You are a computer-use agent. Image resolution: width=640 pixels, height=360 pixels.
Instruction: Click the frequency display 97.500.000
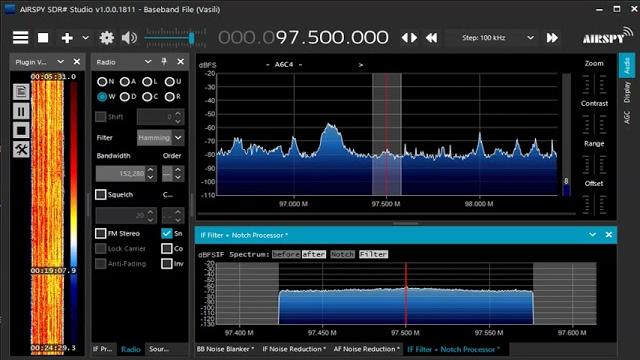point(303,38)
